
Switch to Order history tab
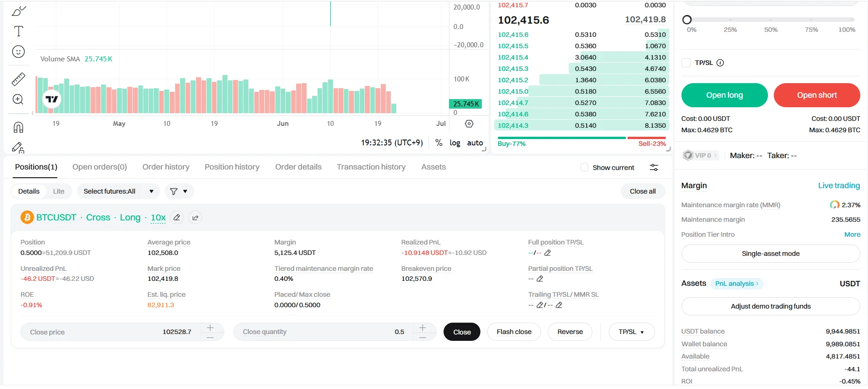click(166, 167)
